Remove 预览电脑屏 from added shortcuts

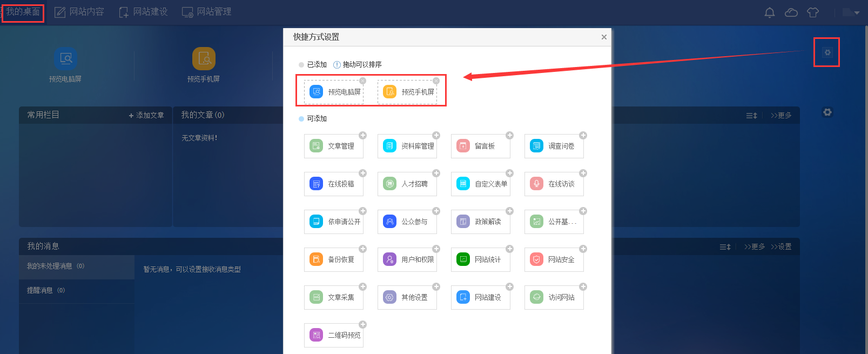click(x=362, y=81)
